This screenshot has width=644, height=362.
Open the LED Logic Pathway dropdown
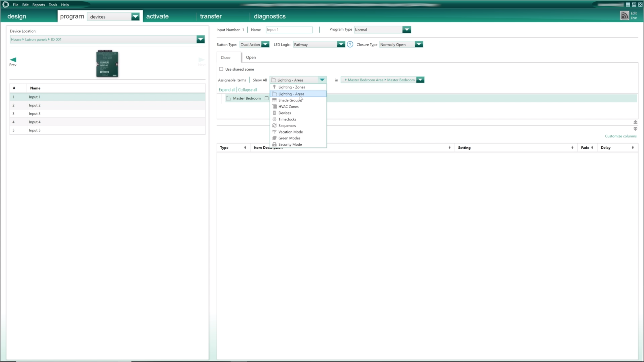341,44
